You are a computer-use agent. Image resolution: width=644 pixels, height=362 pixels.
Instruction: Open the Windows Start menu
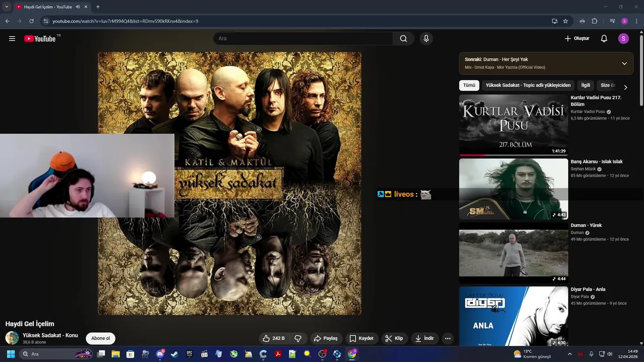click(11, 354)
